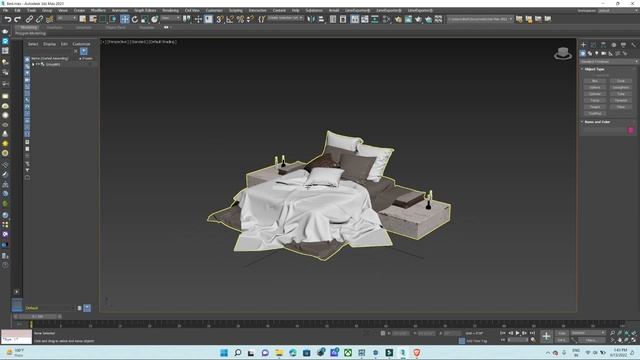The image size is (640, 360).
Task: Open the Standard Primitives category dropdown
Action: 609,62
